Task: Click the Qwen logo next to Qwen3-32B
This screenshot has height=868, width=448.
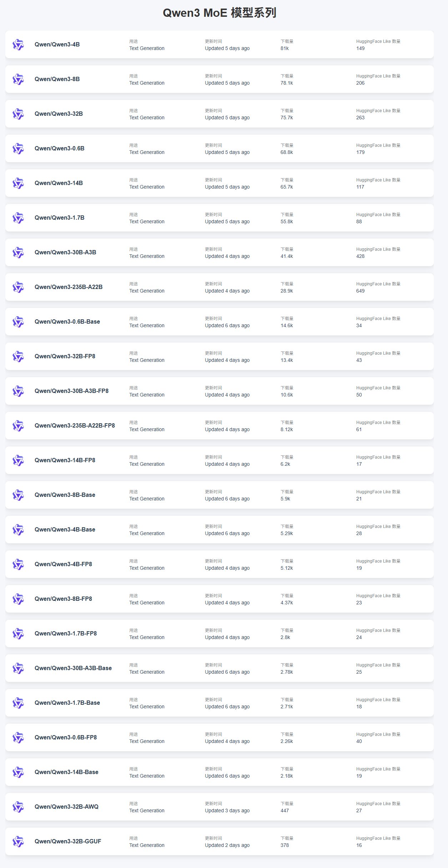Action: pos(18,114)
